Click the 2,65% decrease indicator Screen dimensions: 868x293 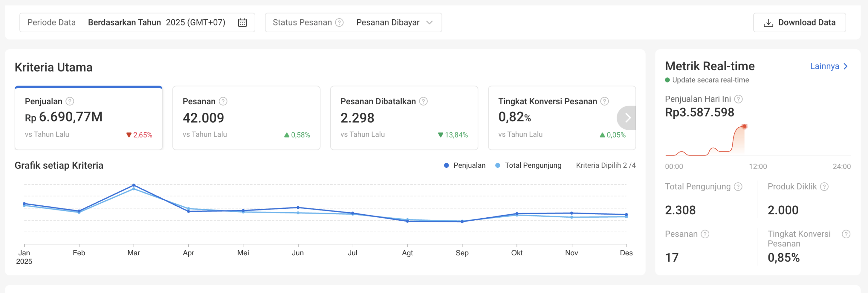click(139, 135)
